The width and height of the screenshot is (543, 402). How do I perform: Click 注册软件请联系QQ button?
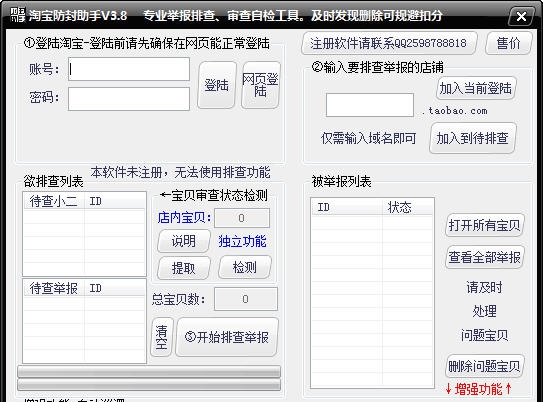(389, 44)
